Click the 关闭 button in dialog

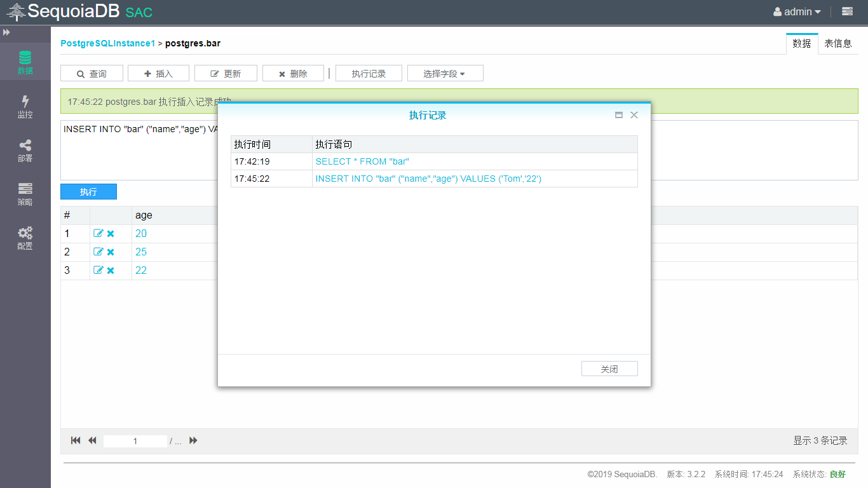(609, 369)
